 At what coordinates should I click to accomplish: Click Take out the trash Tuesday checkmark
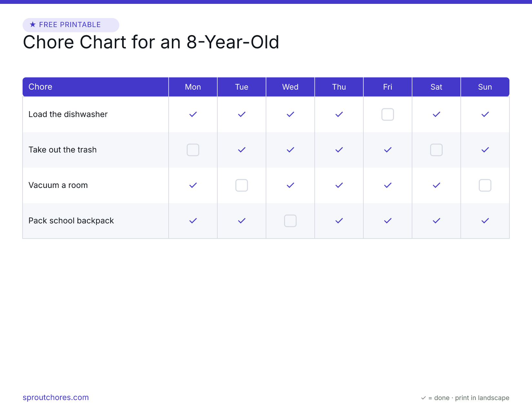[241, 150]
